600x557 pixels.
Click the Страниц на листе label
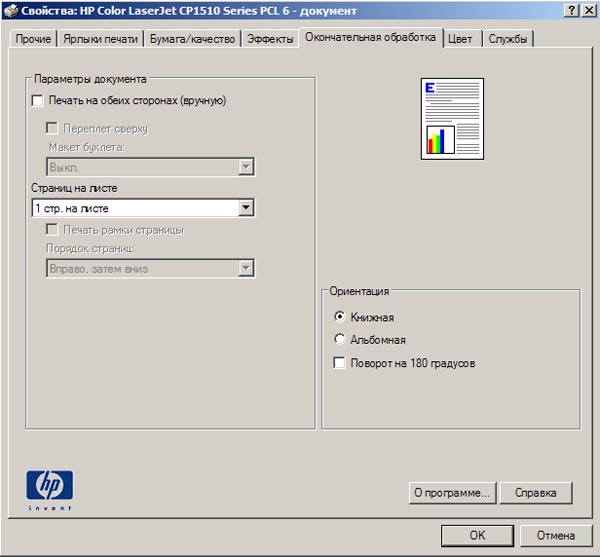click(74, 188)
